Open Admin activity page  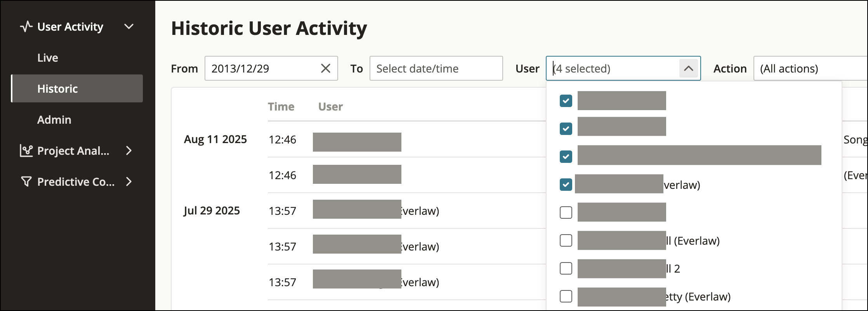[54, 120]
